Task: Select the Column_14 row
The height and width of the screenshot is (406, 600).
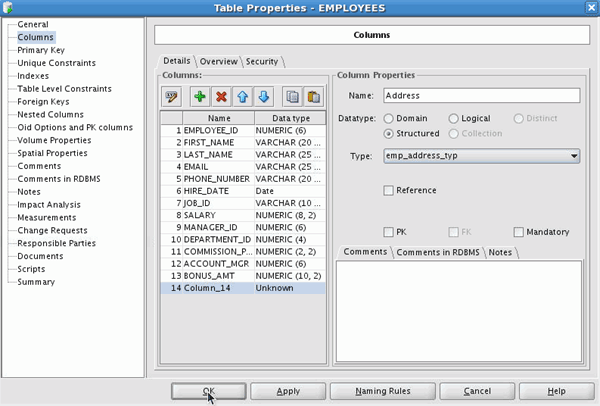Action: tap(243, 288)
